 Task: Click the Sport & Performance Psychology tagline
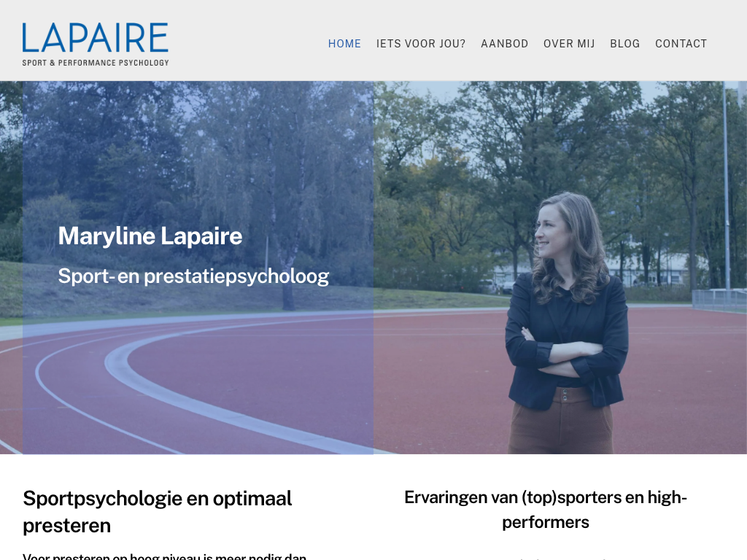pyautogui.click(x=96, y=63)
